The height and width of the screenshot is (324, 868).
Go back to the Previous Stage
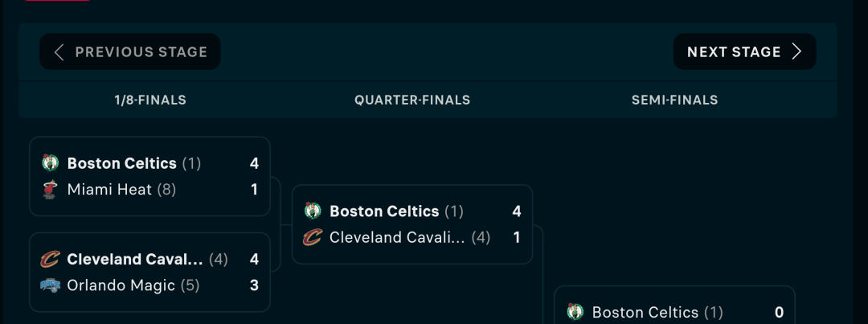(x=130, y=51)
